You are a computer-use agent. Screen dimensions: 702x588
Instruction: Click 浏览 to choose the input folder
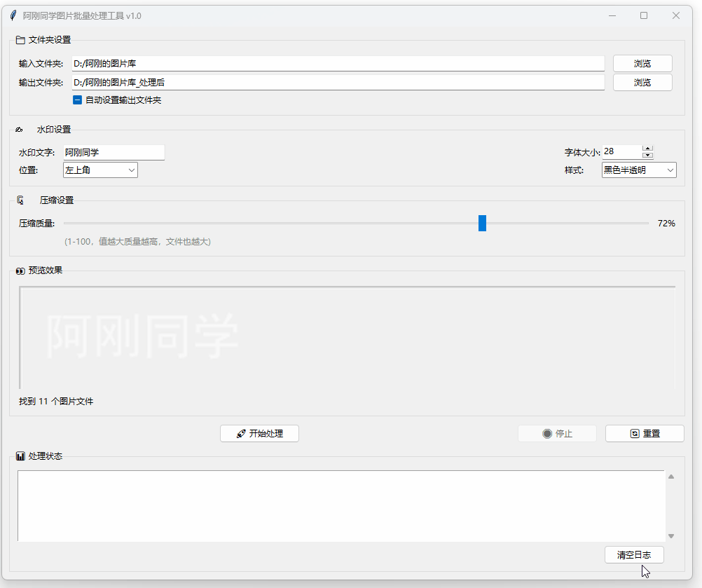tap(642, 63)
